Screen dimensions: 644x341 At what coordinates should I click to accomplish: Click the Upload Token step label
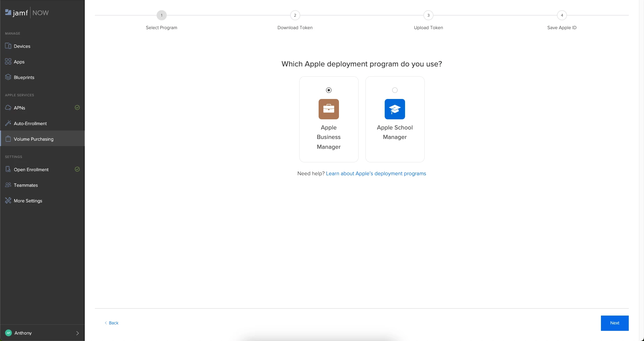click(428, 27)
